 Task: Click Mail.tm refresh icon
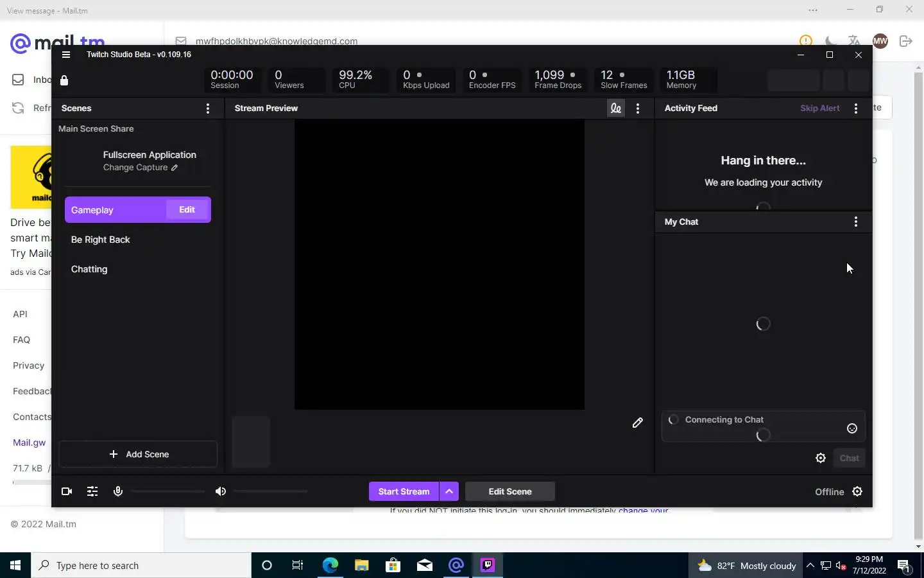[18, 108]
